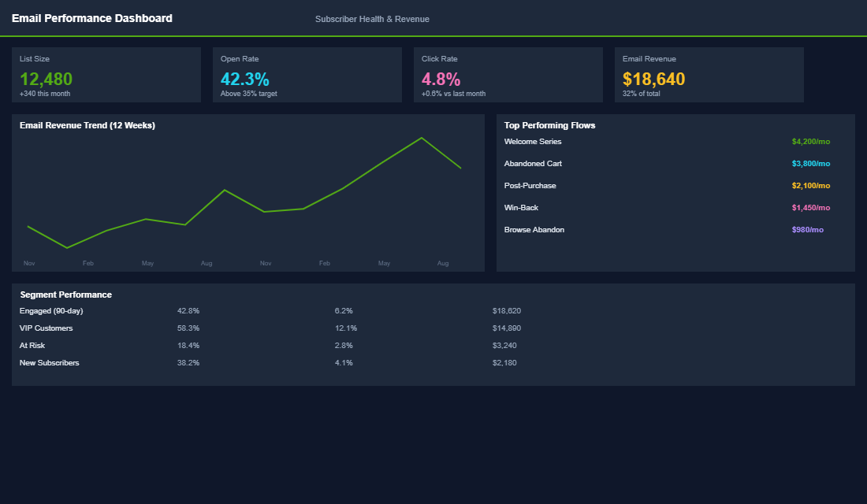Click the peak of the revenue trend line
This screenshot has width=867, height=504.
click(423, 138)
